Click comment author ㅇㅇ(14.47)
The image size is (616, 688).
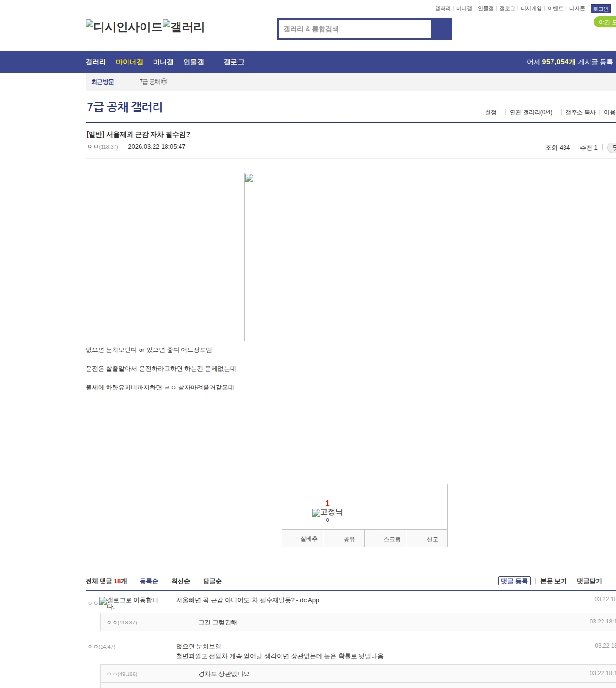point(102,647)
